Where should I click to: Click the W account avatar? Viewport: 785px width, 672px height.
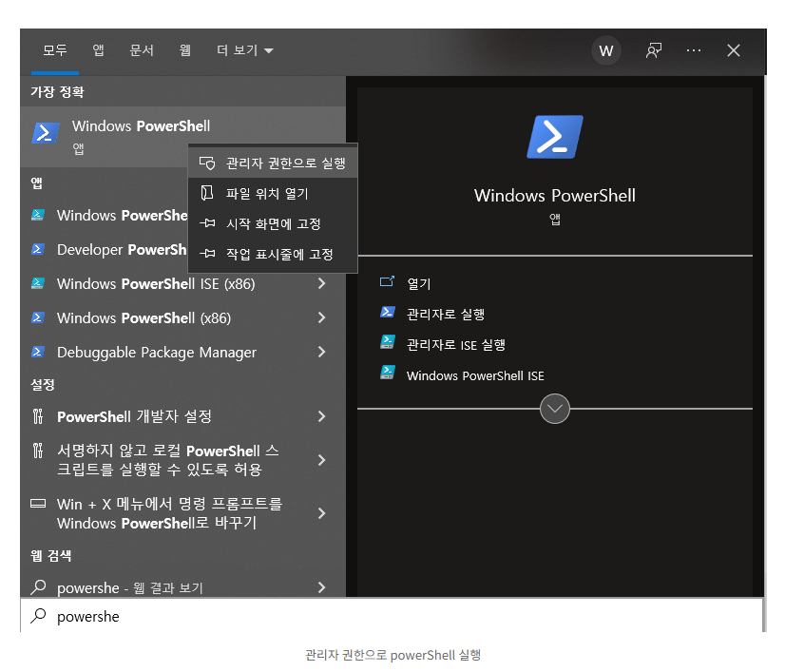click(x=606, y=50)
